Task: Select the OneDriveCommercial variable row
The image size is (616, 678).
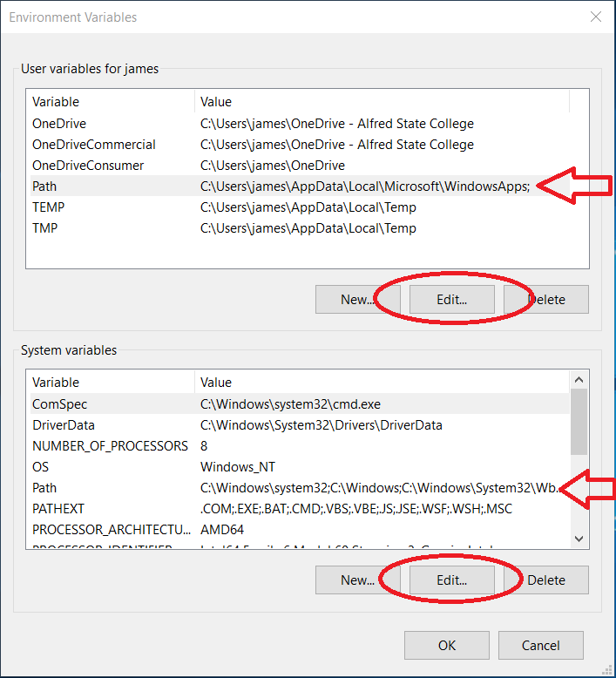Action: [300, 145]
